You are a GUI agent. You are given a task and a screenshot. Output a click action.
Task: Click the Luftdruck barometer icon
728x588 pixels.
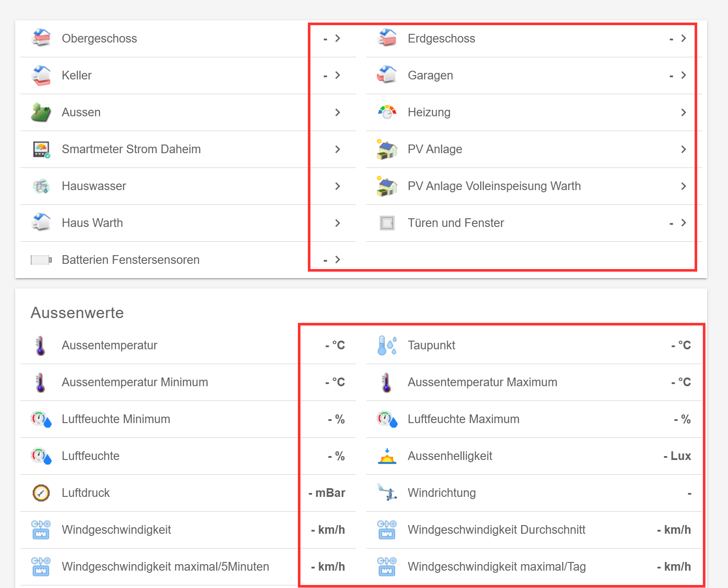(x=41, y=493)
